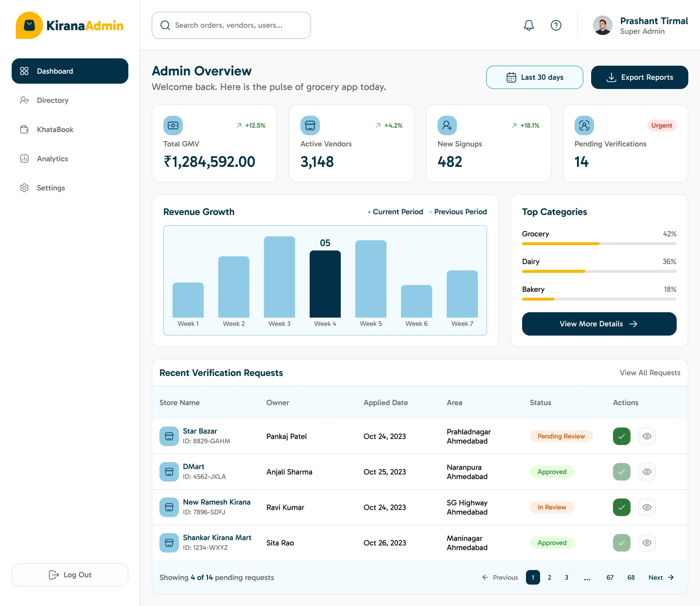Toggle Current Period legend
The image size is (700, 606).
tap(396, 212)
